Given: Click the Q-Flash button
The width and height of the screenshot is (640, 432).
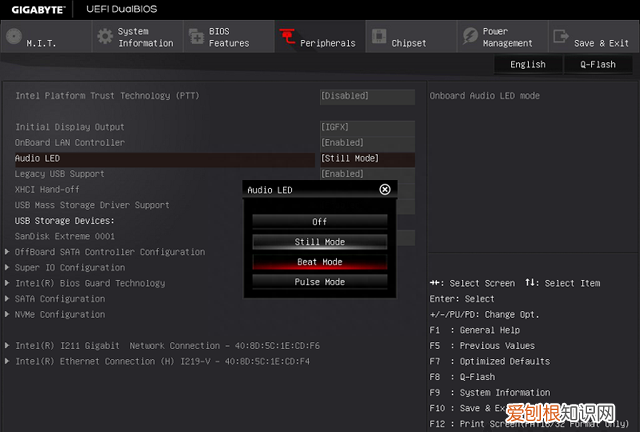Looking at the screenshot, I should click(x=597, y=64).
